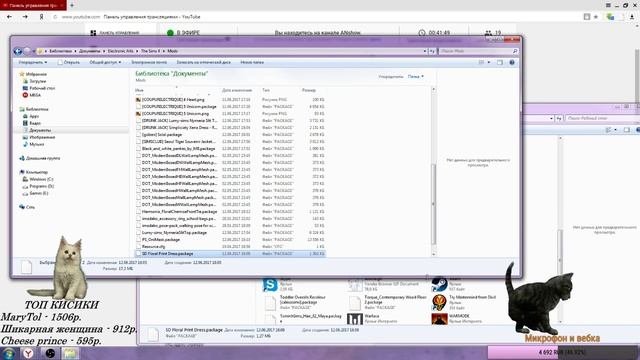
Task: Open the Общий доступ dropdown
Action: [105, 62]
